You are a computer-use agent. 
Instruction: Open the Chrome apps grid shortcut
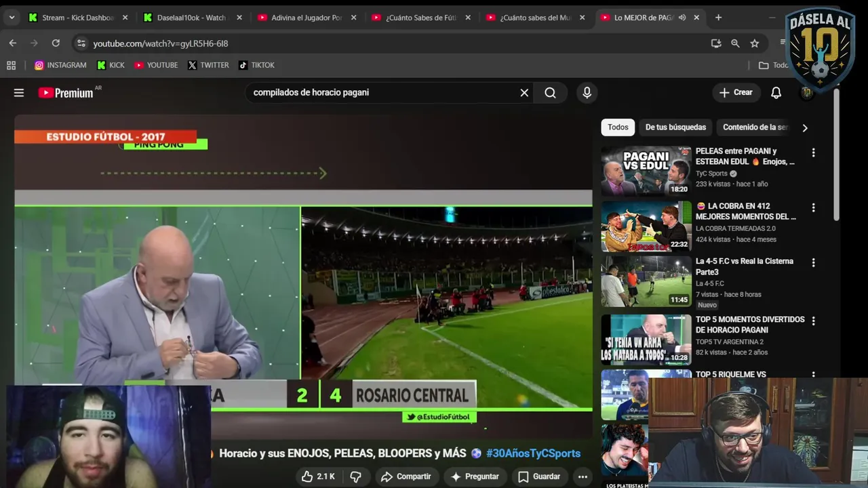11,65
